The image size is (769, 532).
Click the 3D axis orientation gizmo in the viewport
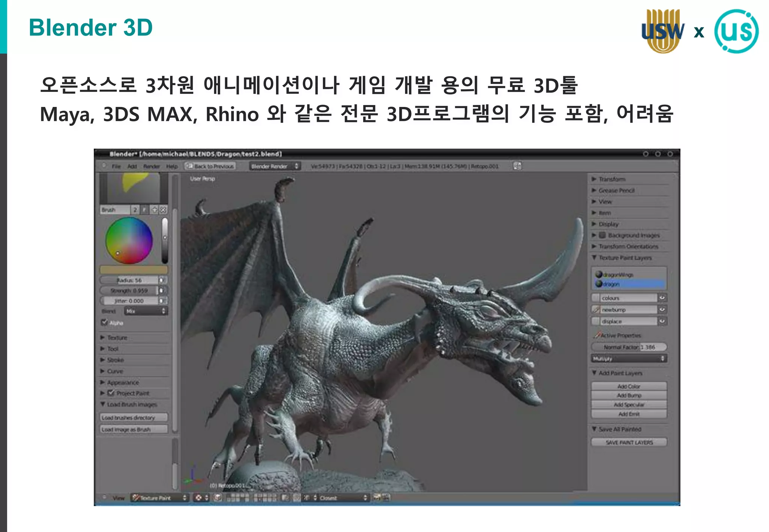click(193, 476)
